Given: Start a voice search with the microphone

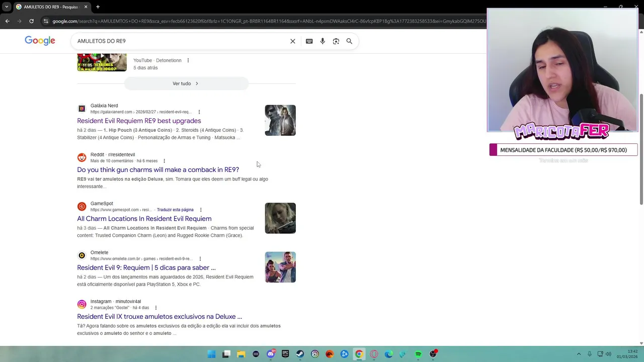Looking at the screenshot, I should [323, 41].
